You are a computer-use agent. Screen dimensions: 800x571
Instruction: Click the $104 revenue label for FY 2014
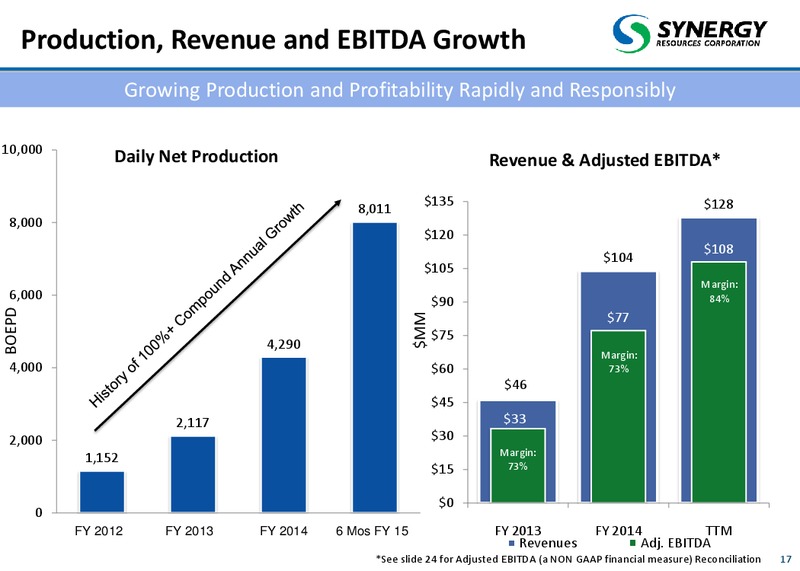618,257
